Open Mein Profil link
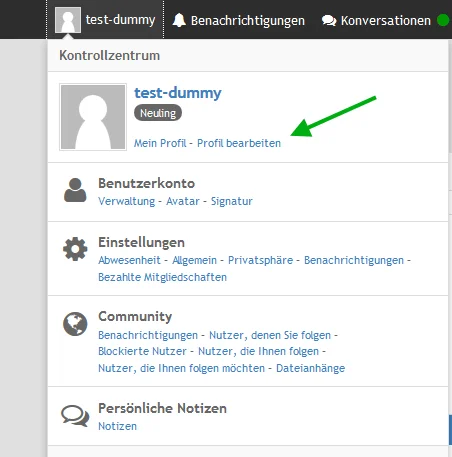The width and height of the screenshot is (452, 457). pos(160,143)
